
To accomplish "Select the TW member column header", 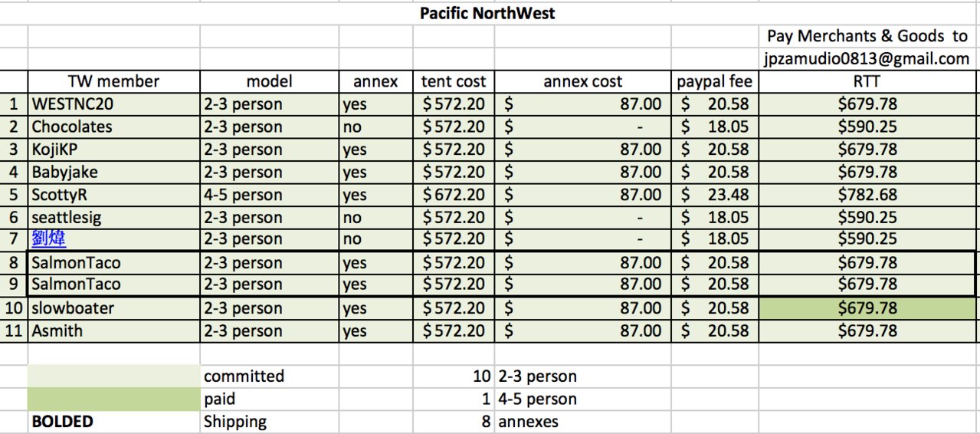I will point(113,81).
